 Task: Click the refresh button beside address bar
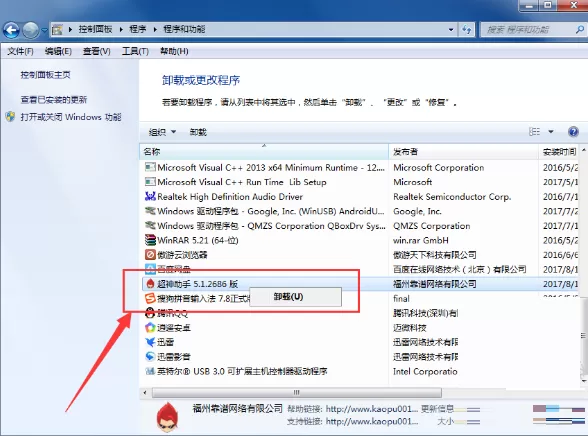(467, 30)
